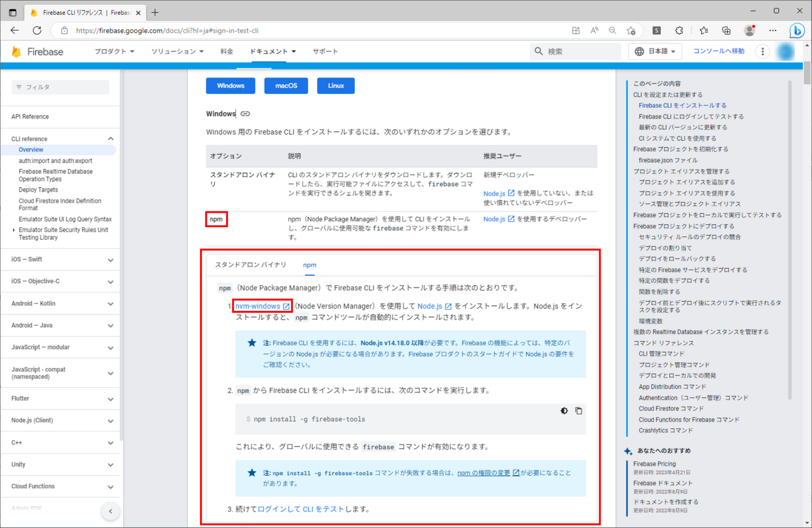Open the Firebase overflow three-dot menu
Image resolution: width=812 pixels, height=528 pixels.
762,51
